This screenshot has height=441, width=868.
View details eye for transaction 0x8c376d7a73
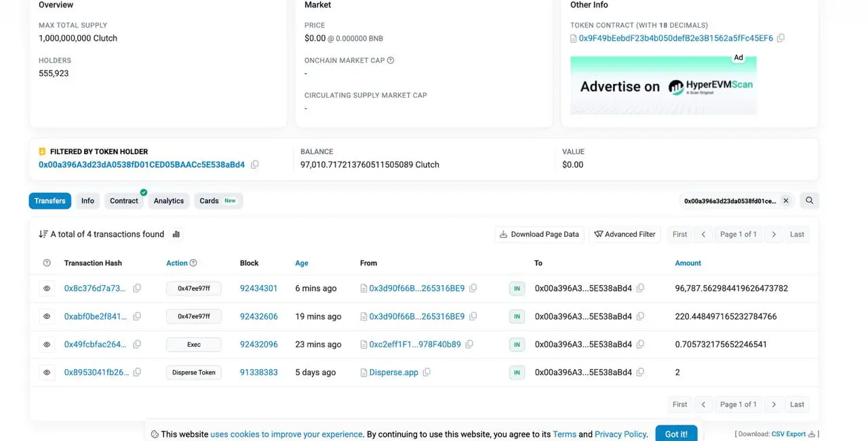(x=47, y=288)
